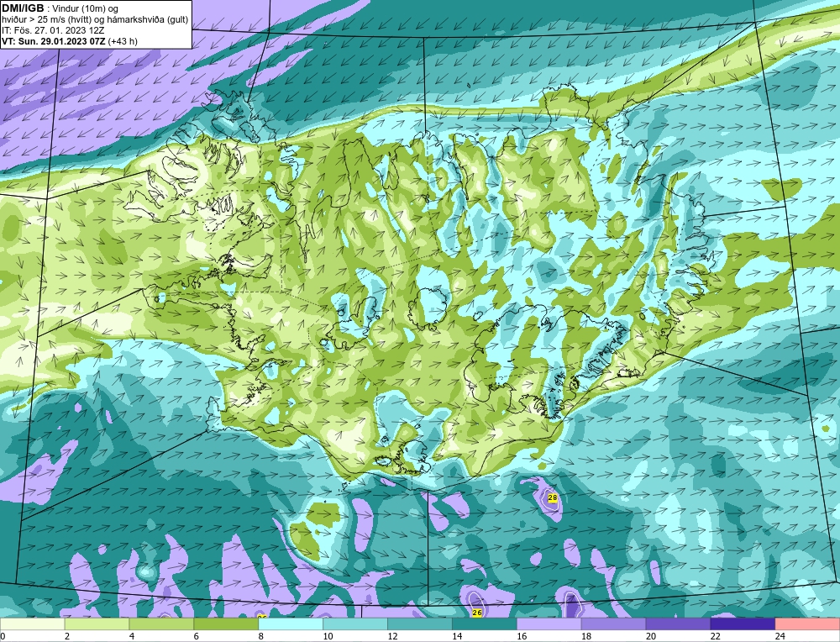Click the scale tick label "6"
Viewport: 840px width, 642px height.
pyautogui.click(x=196, y=636)
